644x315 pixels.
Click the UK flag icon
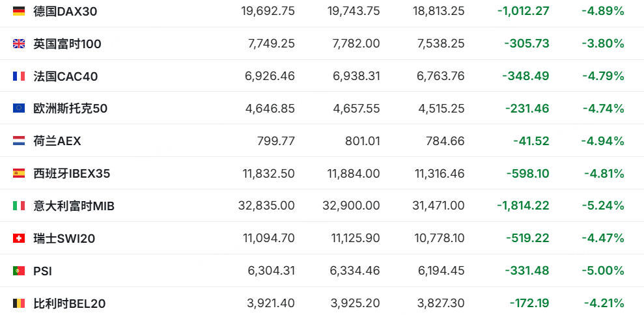[19, 44]
